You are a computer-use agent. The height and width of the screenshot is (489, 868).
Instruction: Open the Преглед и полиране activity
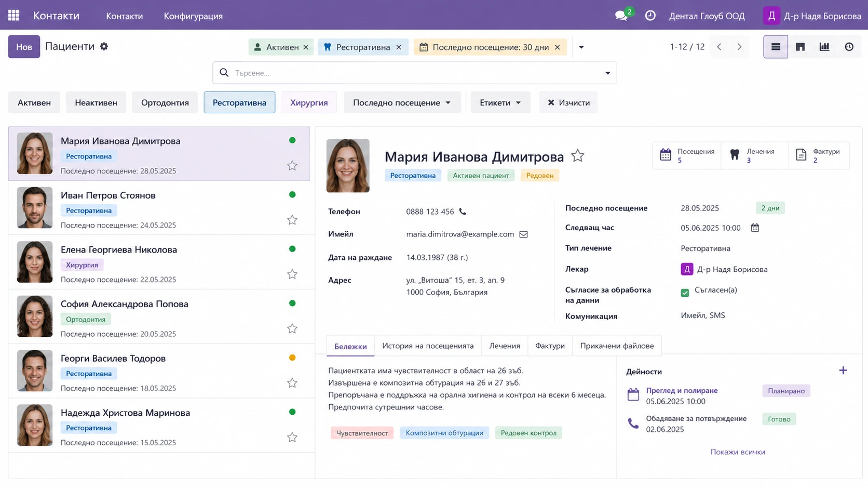pyautogui.click(x=682, y=390)
